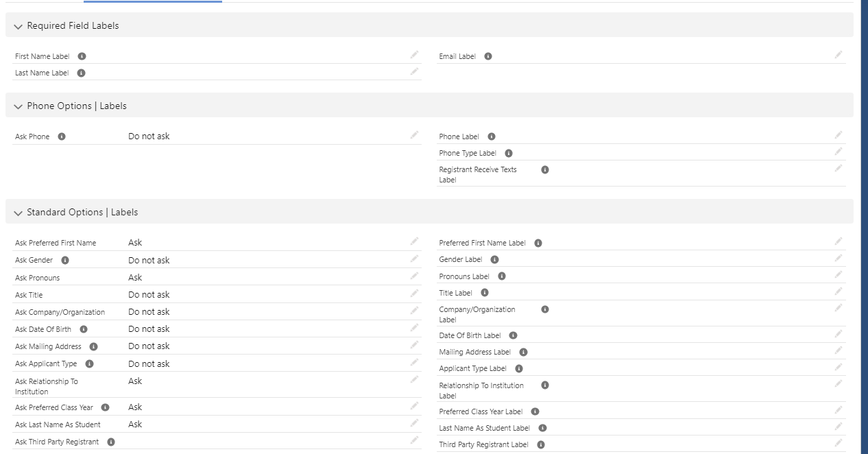This screenshot has height=454, width=868.
Task: Show help info for Phone Type Label
Action: (509, 153)
